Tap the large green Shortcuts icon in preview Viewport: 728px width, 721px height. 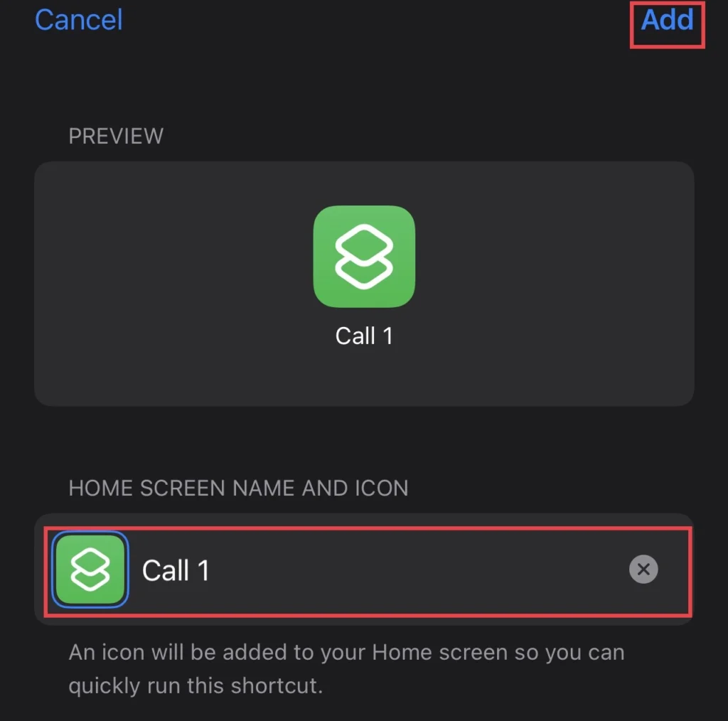364,256
